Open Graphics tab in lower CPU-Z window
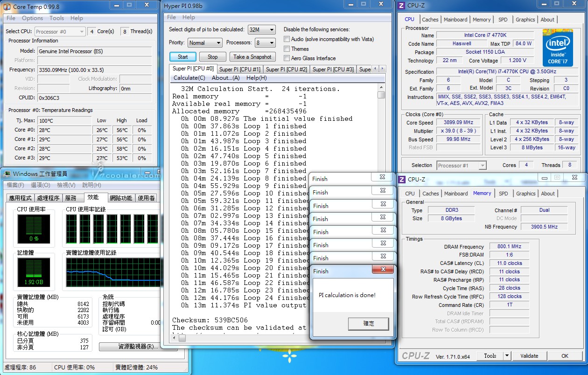This screenshot has height=375, width=588. (525, 194)
